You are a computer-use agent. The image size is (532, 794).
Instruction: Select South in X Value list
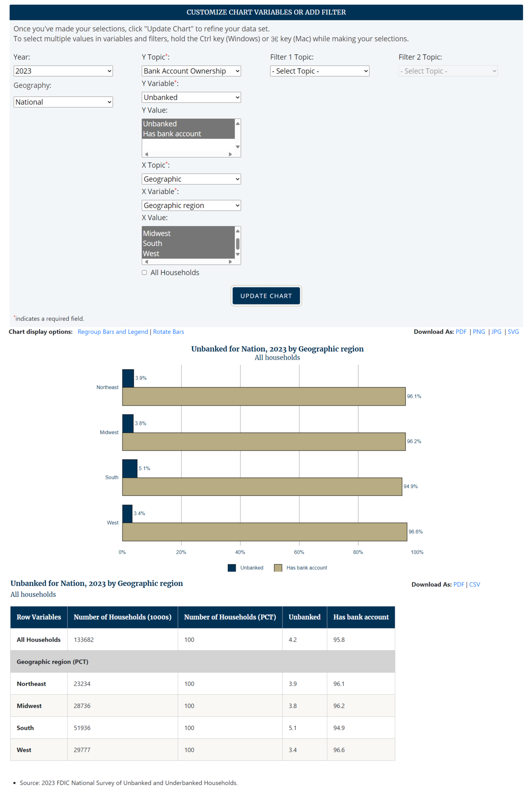point(153,243)
